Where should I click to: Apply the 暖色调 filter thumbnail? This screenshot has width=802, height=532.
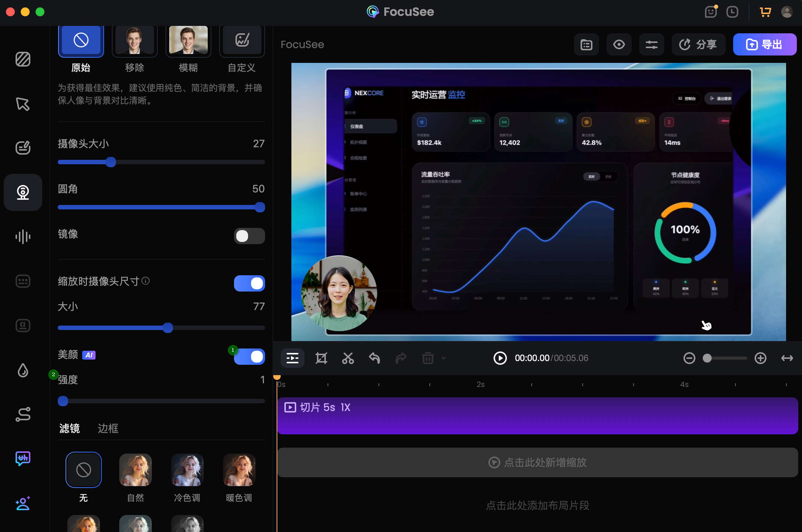click(239, 470)
